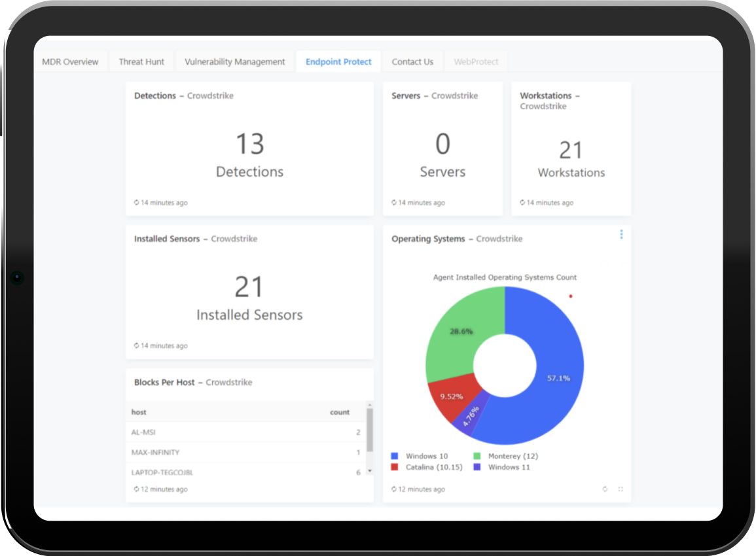Select the LAPTOP-TEGCOJ8L host row
This screenshot has width=756, height=556.
coord(246,470)
